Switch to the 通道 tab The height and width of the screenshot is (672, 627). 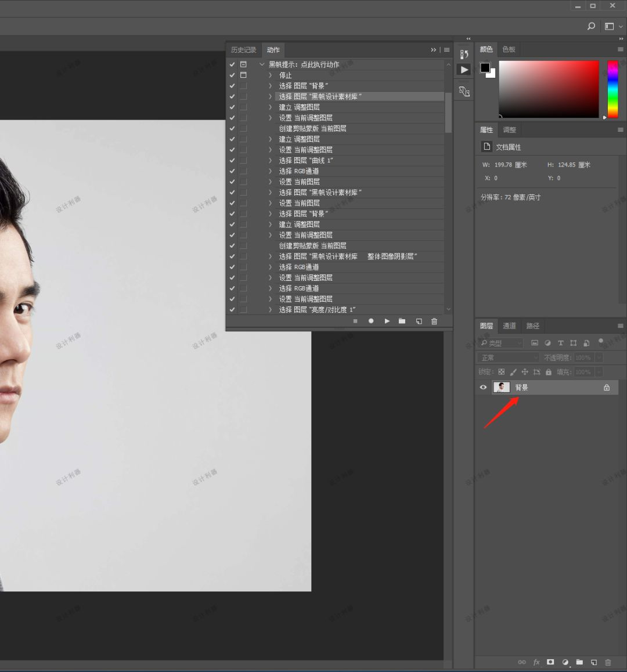[x=509, y=326]
